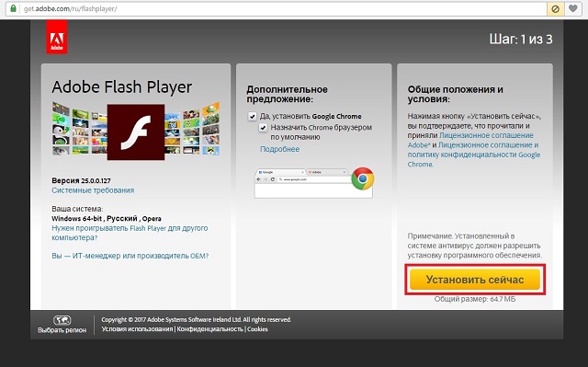
Task: Click 'Общий размер: 64.7 МБ' text
Action: point(475,299)
